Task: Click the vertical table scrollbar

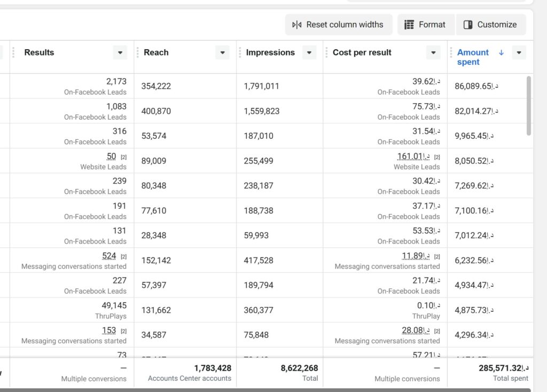Action: pyautogui.click(x=529, y=106)
